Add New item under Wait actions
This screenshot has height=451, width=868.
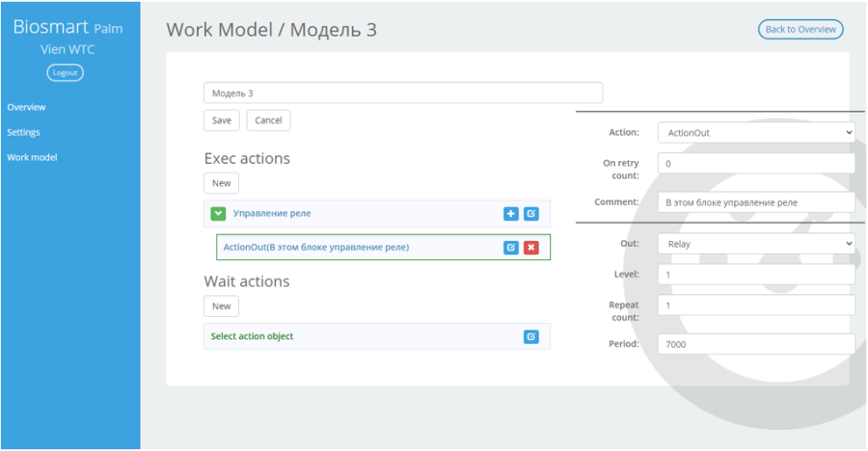[222, 306]
